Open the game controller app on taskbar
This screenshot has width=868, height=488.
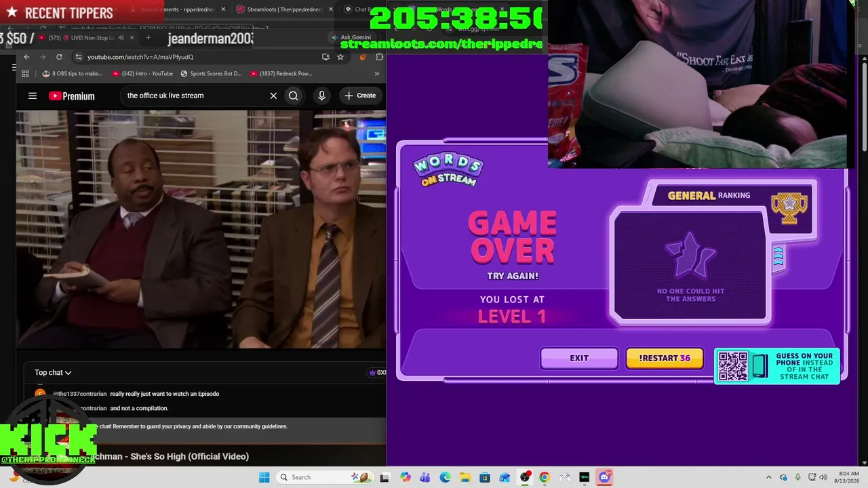564,477
